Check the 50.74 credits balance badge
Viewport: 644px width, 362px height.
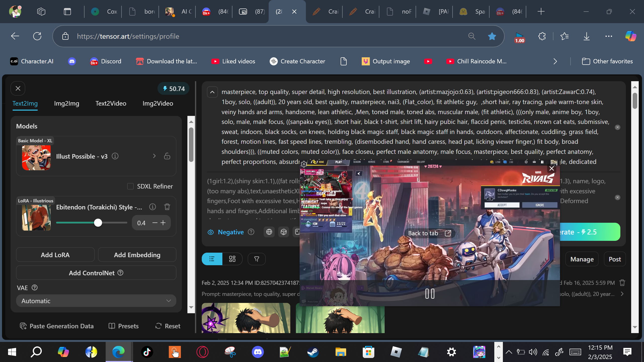pyautogui.click(x=173, y=89)
